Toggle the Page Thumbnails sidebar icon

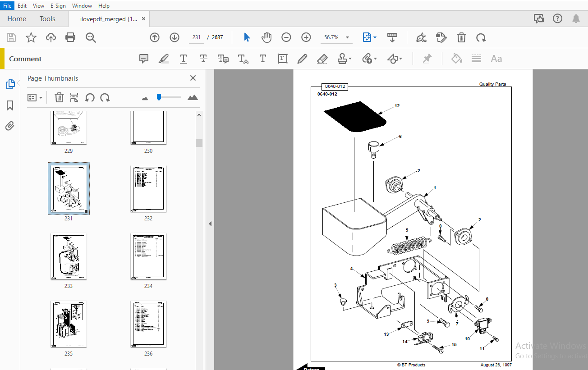click(x=10, y=84)
